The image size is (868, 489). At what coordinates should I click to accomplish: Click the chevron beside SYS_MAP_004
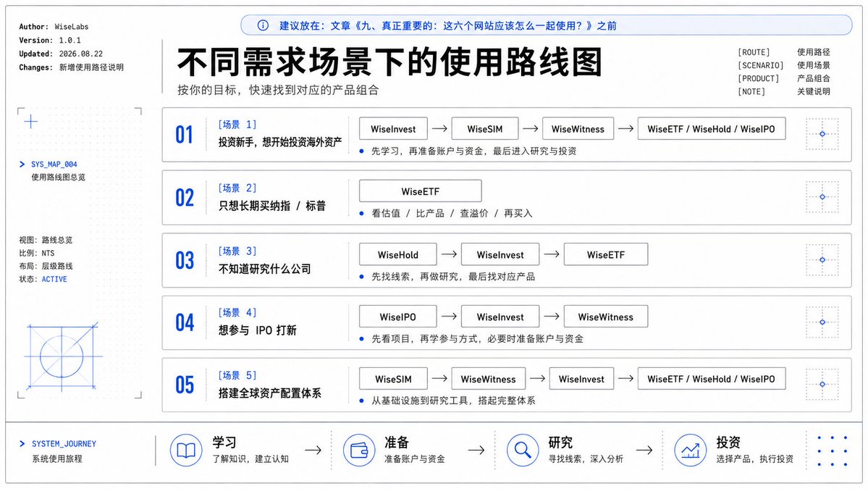(22, 164)
